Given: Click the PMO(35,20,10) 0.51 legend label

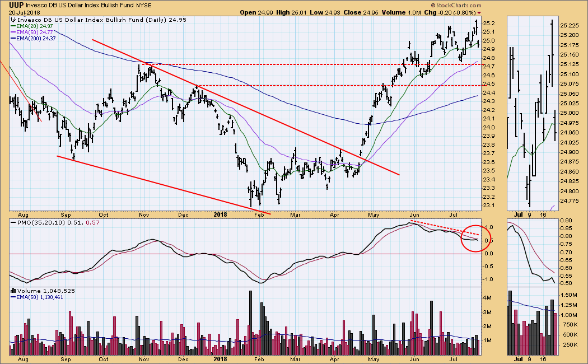Looking at the screenshot, I should coord(49,223).
